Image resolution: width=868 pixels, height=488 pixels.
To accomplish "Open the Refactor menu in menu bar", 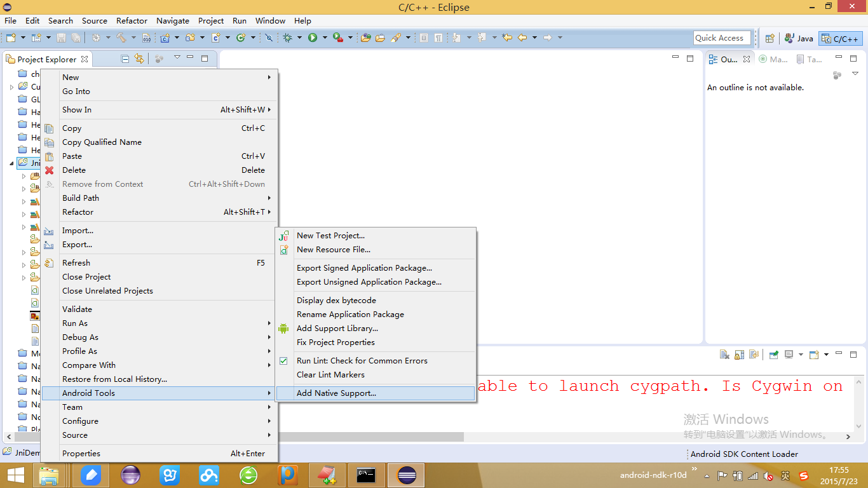I will tap(132, 20).
